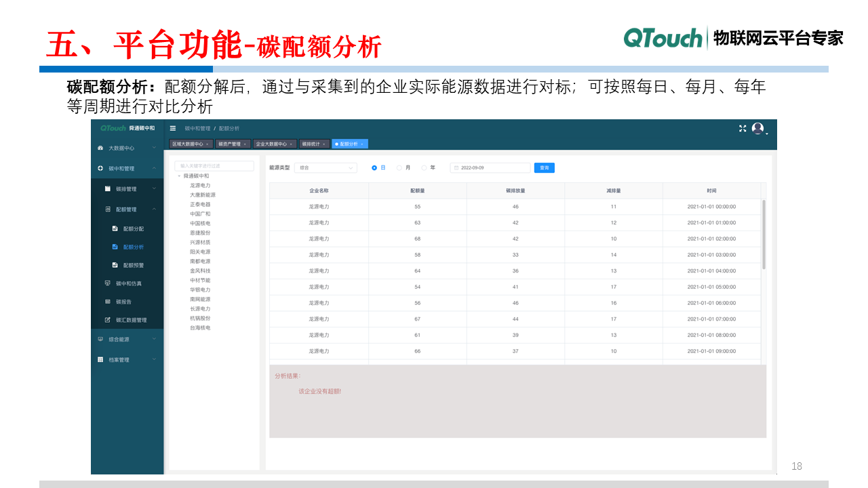
Task: Click the blue 查询 query button
Action: (x=544, y=168)
